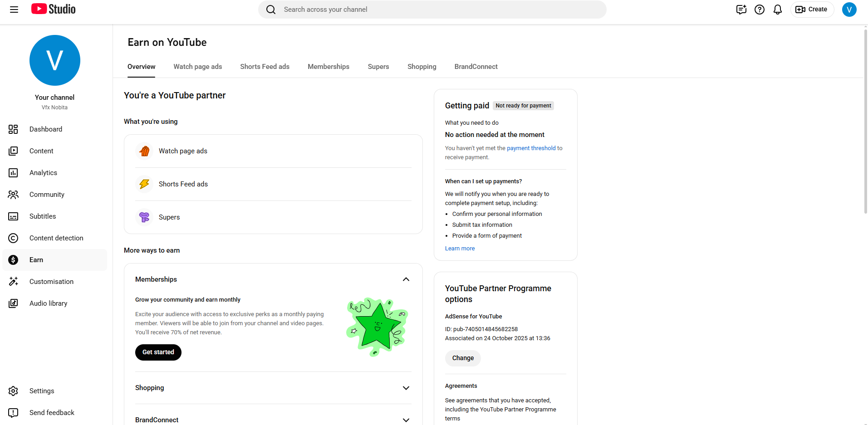The image size is (868, 425).
Task: Open the send feedback icon in header
Action: [x=741, y=10]
